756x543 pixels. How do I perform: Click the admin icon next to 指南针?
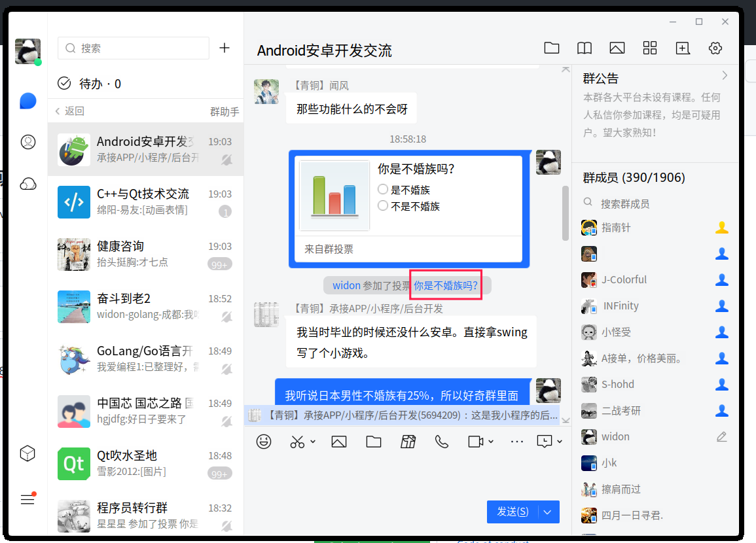pyautogui.click(x=722, y=228)
